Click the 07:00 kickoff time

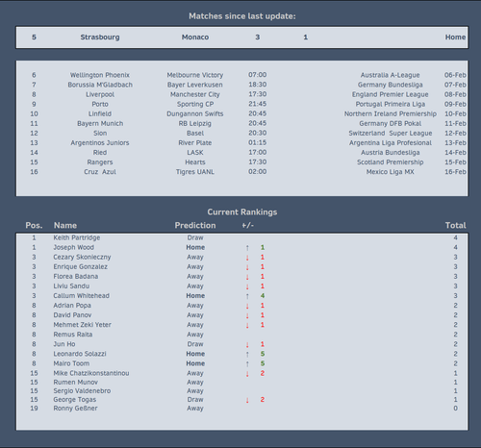point(257,75)
